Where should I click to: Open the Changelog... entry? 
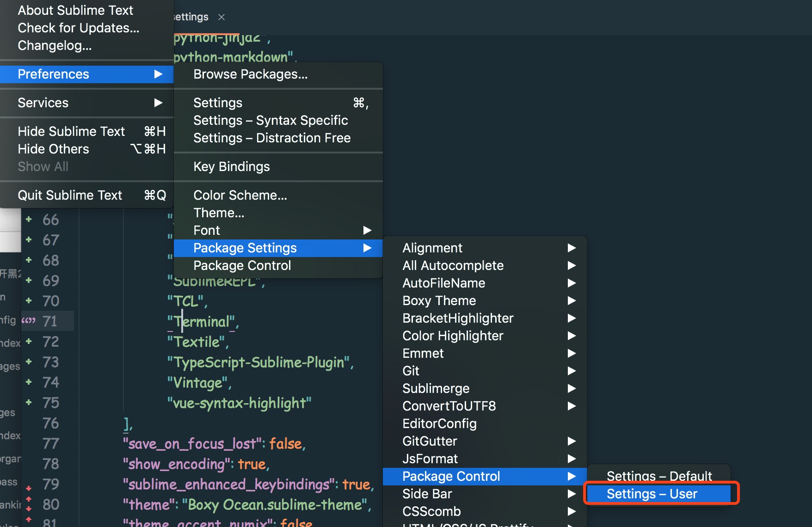click(86, 45)
